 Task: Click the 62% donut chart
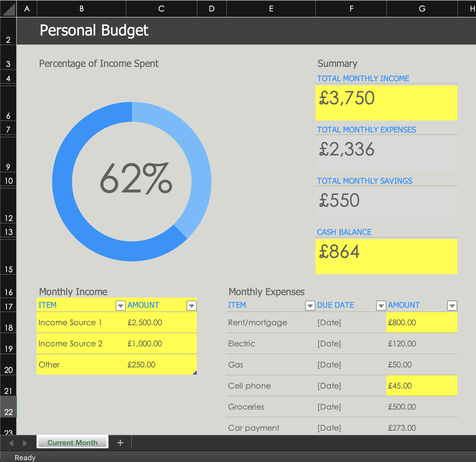point(132,181)
